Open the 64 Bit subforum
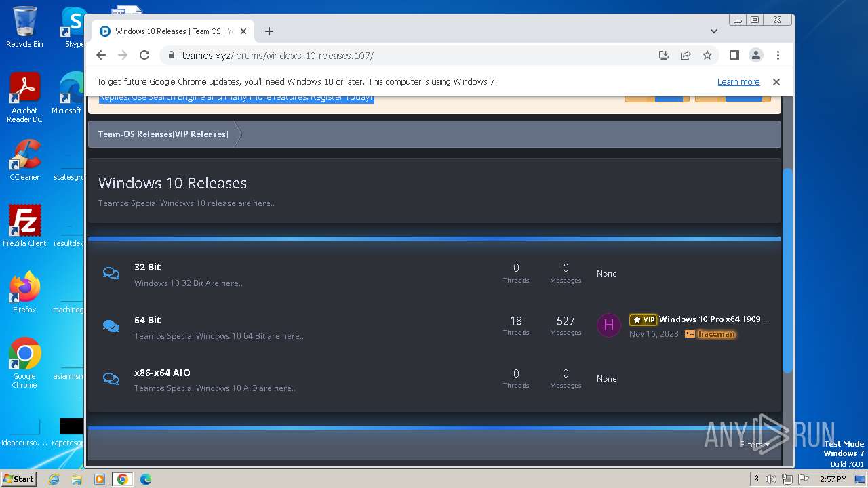 tap(148, 320)
